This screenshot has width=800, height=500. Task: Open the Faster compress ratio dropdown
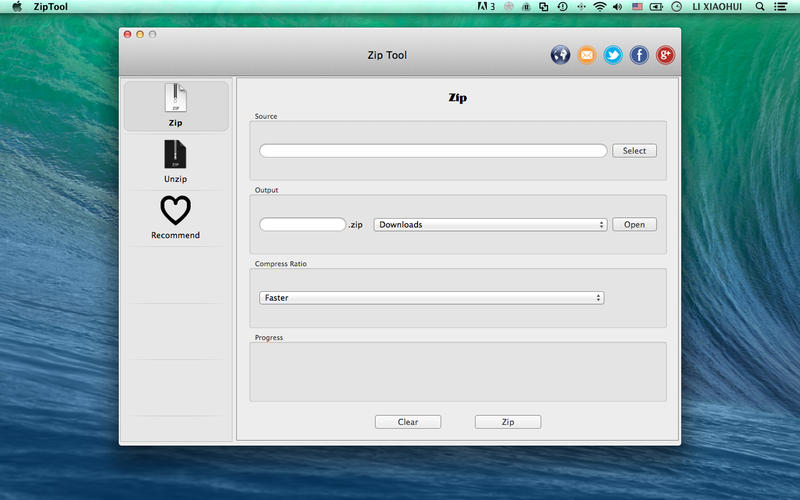(x=431, y=298)
